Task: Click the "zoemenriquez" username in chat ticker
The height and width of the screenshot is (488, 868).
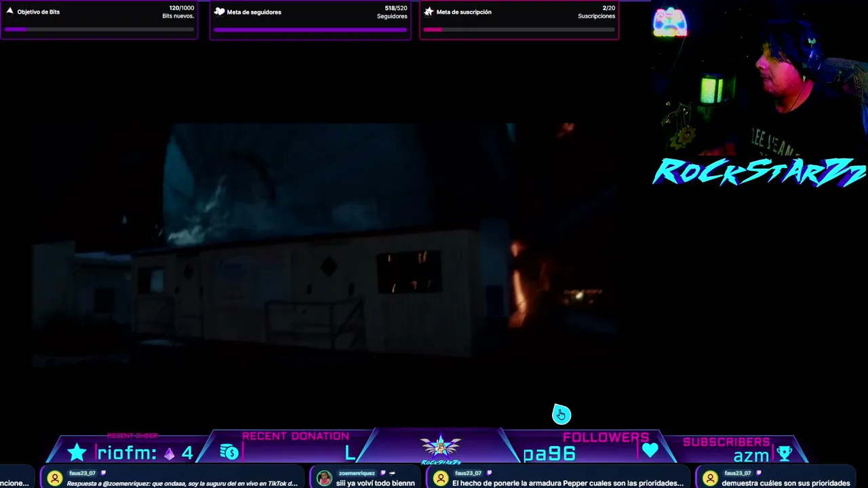Action: click(x=358, y=473)
